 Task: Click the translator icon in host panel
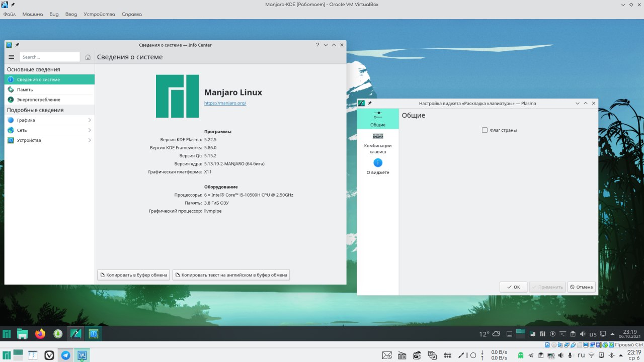coord(432,355)
